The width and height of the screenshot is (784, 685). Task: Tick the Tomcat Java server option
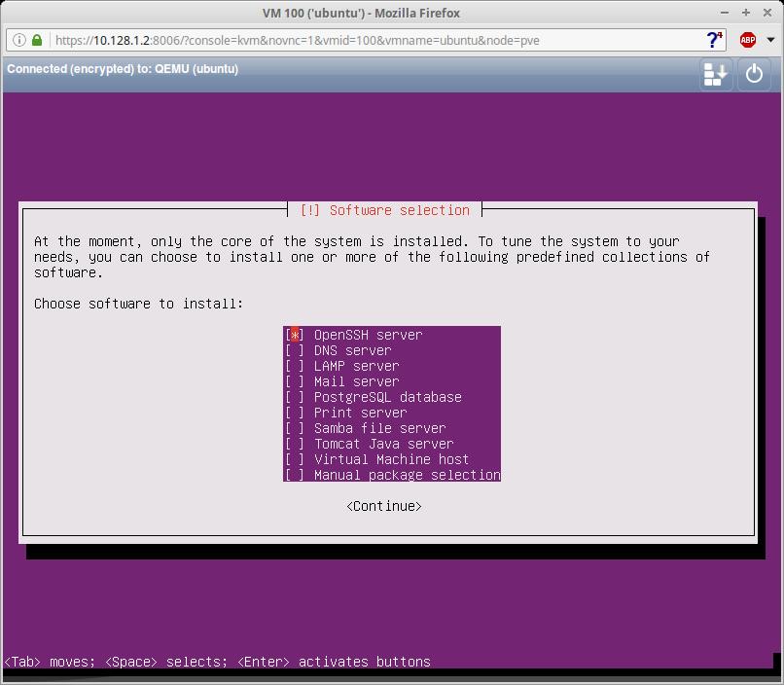coord(295,444)
